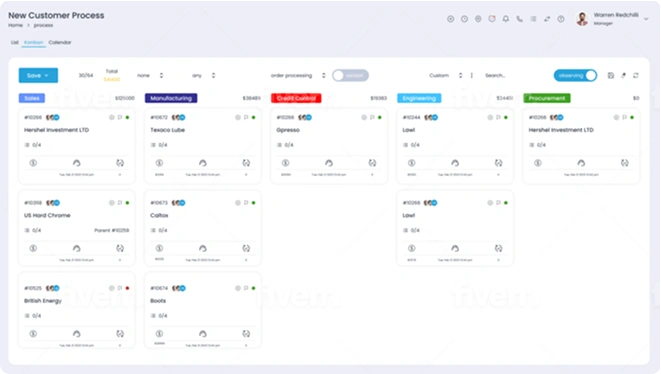Click the gauge icon on US Hard Chrome card
Viewport: 661px width, 374px height.
[76, 248]
